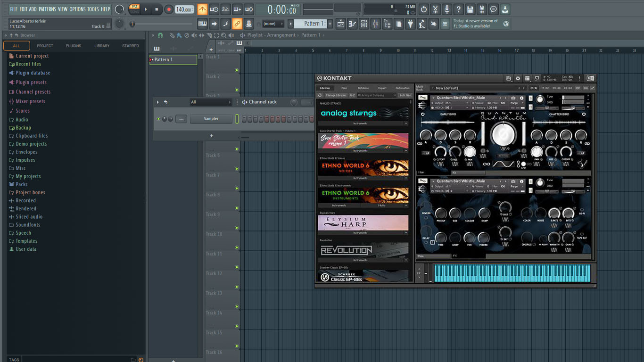Image resolution: width=644 pixels, height=362 pixels.
Task: Toggle Track 1 mute green LED
Action: click(237, 70)
